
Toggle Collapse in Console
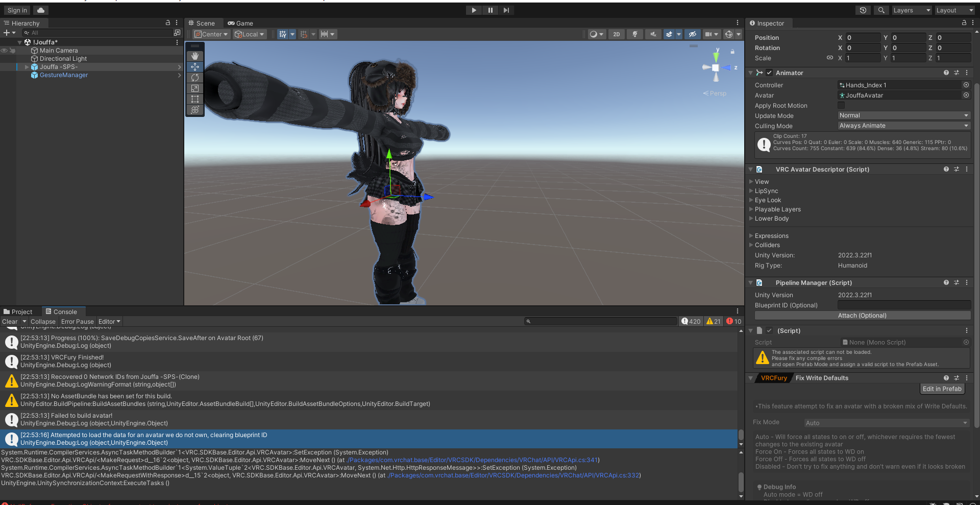pos(43,322)
